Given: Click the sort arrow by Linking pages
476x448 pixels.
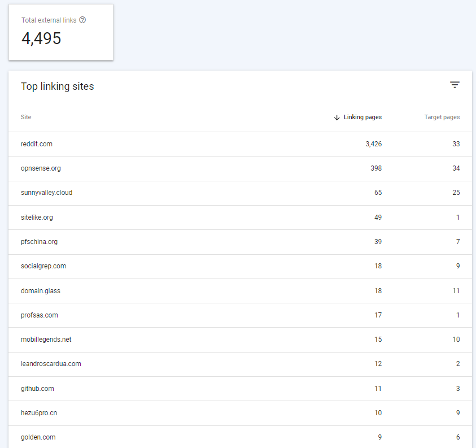Looking at the screenshot, I should pyautogui.click(x=337, y=118).
